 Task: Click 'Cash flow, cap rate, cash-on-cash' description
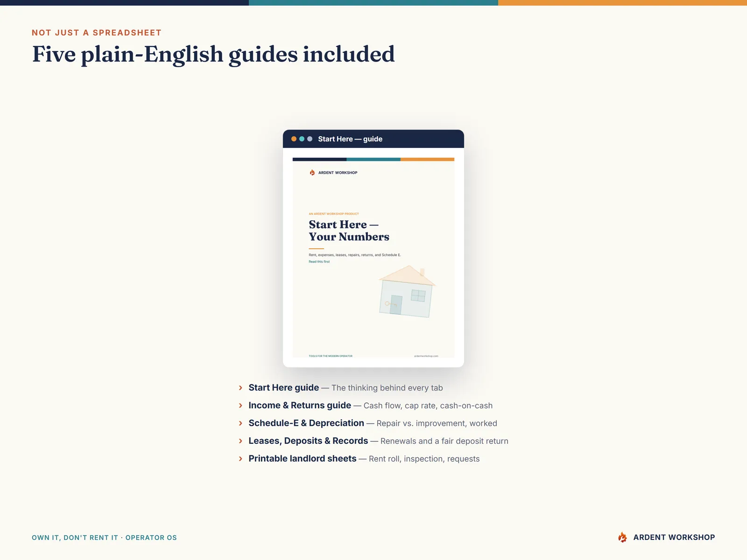428,406
